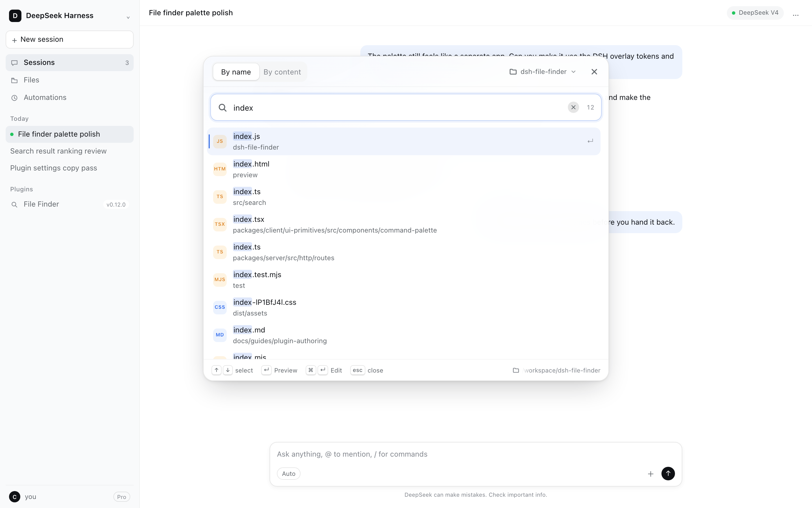Open the Search result ranking review session

point(69,151)
